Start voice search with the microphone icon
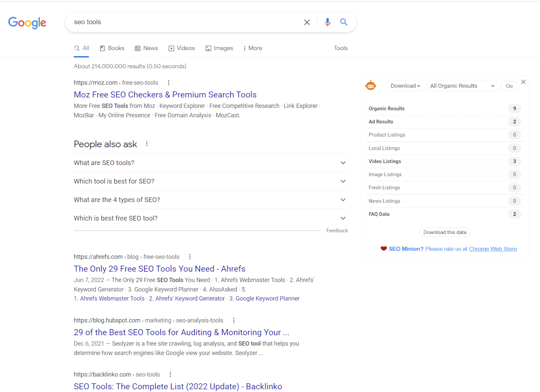 click(327, 22)
